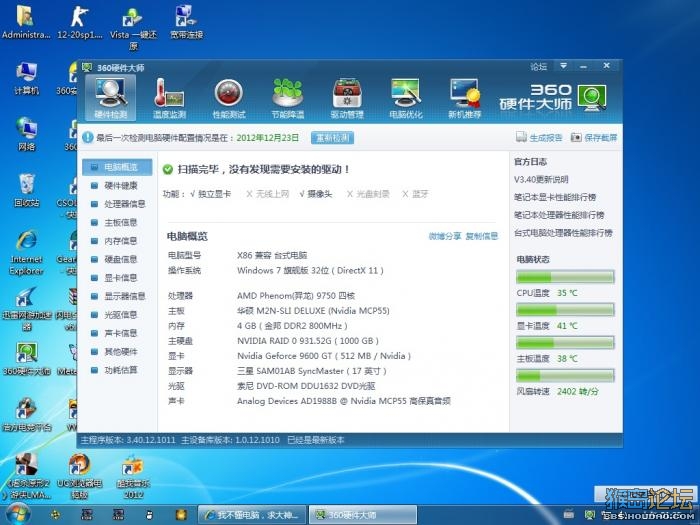Open the 计算机 desktop icon

26,78
